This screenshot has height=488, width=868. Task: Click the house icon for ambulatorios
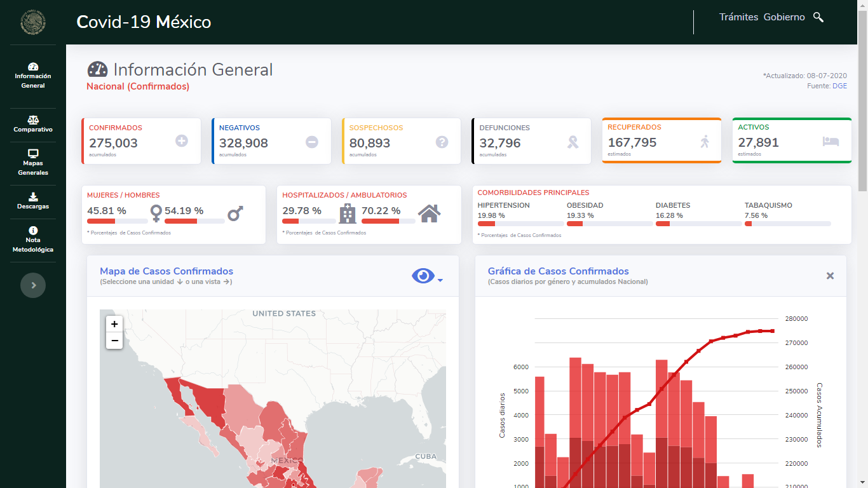click(x=429, y=213)
